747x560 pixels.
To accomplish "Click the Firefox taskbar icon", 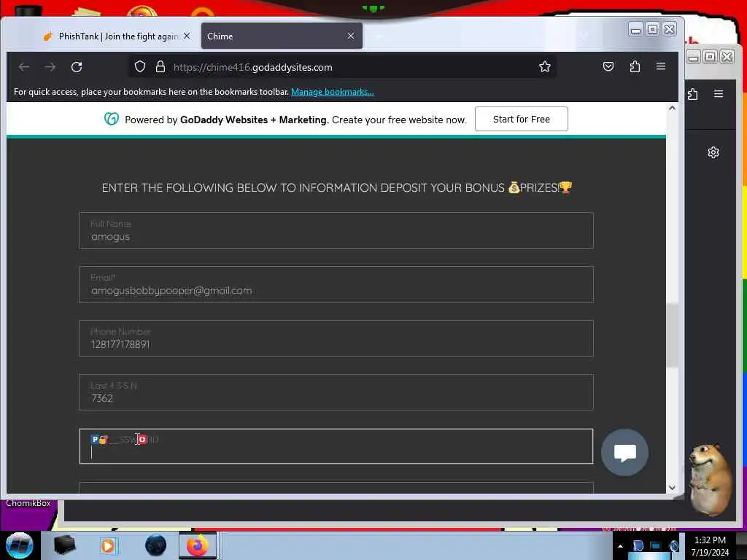I will pos(197,545).
